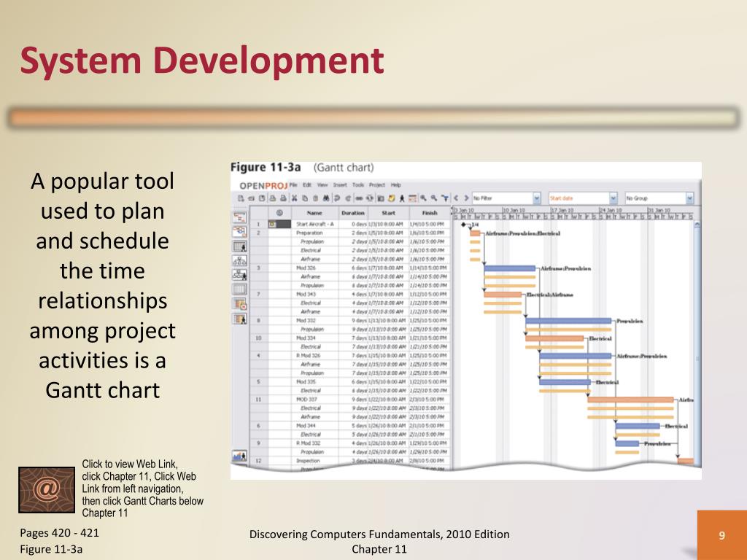This screenshot has width=747, height=560.
Task: Open the Help menu
Action: pos(396,184)
